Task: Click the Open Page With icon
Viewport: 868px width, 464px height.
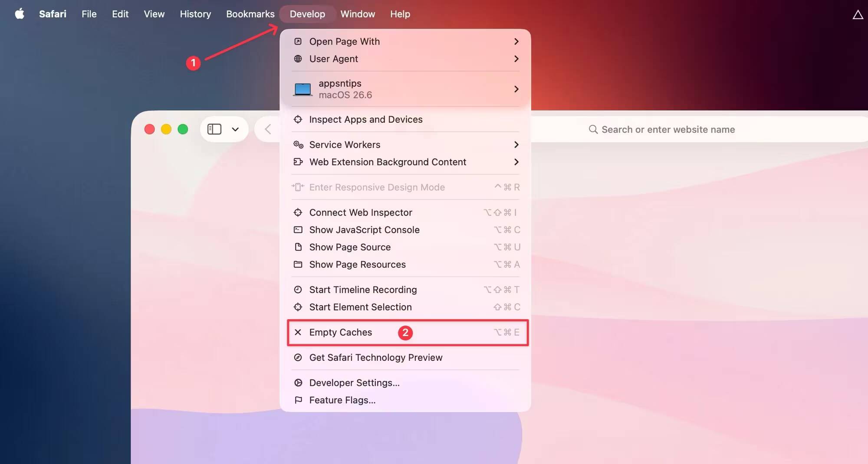Action: (x=298, y=42)
